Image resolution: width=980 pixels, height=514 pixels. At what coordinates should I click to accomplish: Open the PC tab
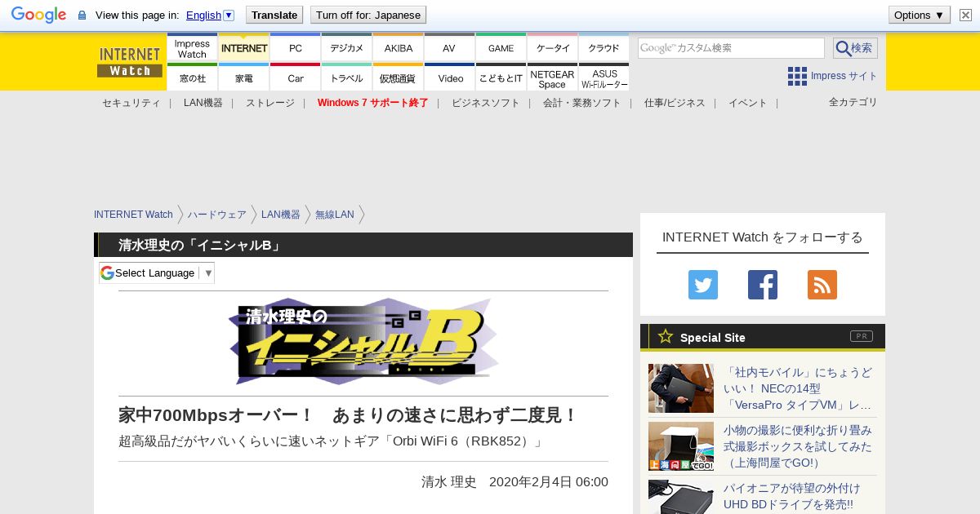(x=296, y=48)
